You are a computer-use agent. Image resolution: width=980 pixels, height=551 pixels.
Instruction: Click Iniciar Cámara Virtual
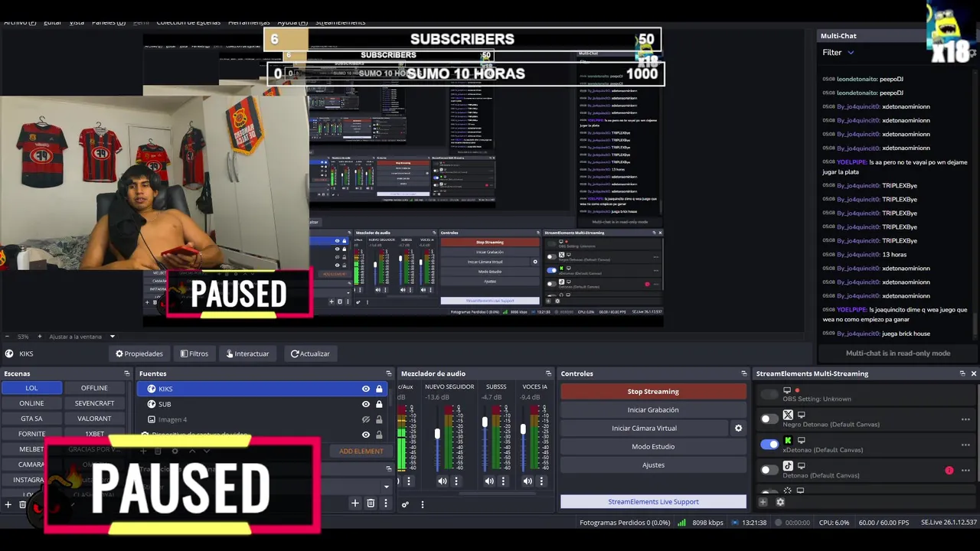644,429
